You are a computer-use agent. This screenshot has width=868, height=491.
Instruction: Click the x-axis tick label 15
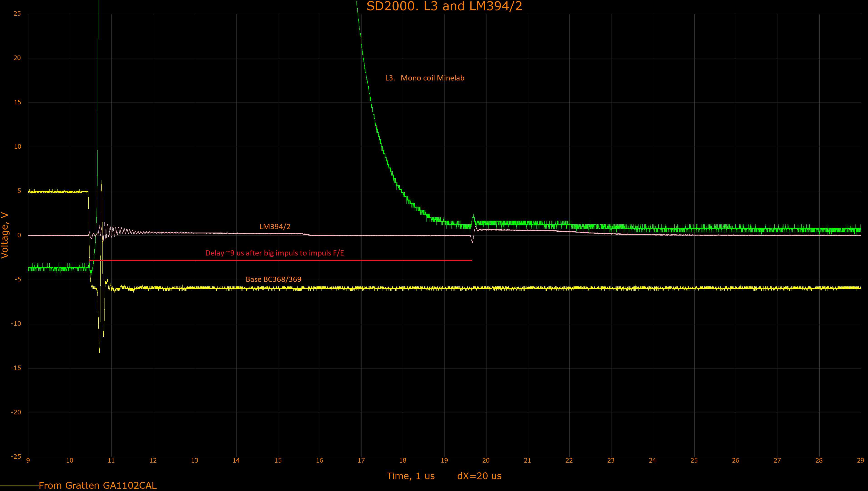[278, 460]
